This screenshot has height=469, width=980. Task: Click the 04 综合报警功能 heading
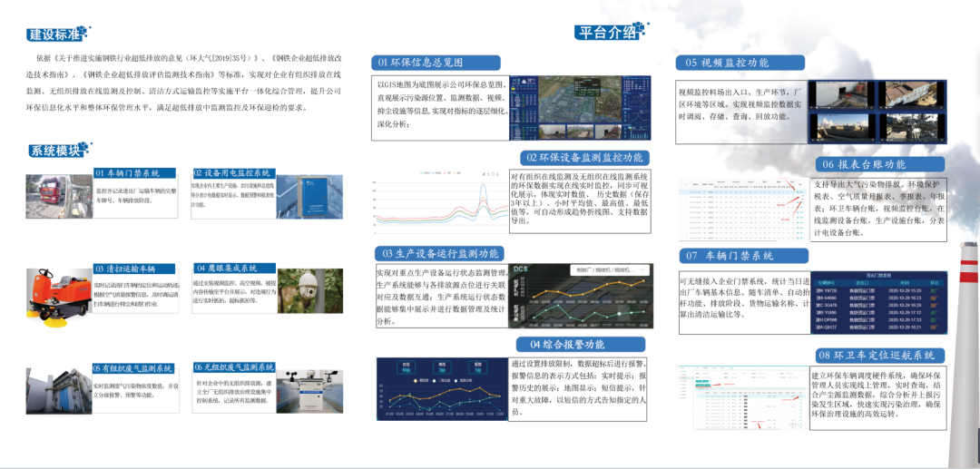click(x=581, y=344)
